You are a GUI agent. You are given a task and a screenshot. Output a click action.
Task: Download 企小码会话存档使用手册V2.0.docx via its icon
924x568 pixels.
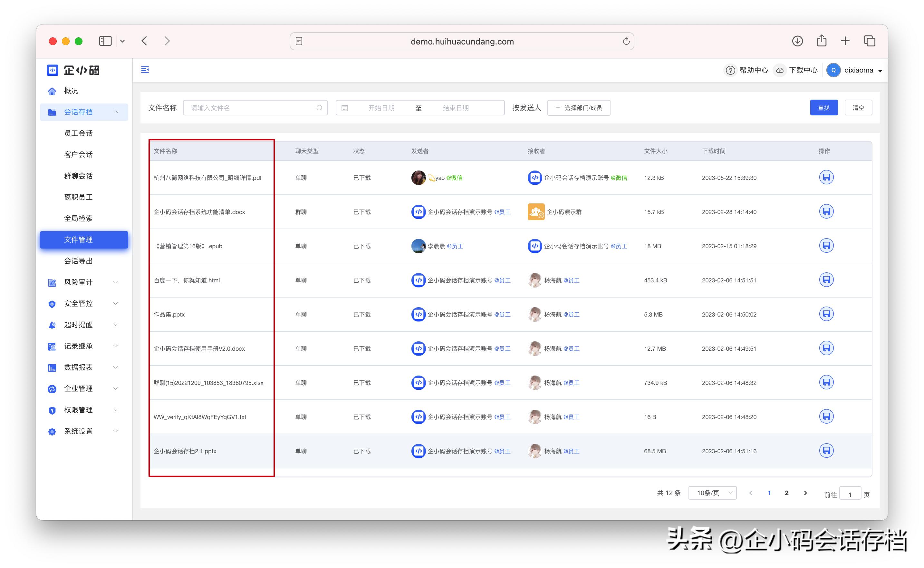tap(826, 348)
